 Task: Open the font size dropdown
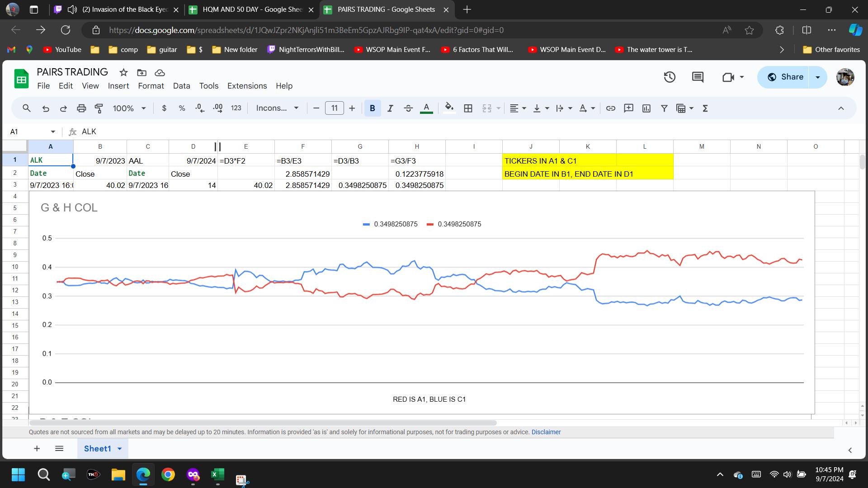(334, 108)
